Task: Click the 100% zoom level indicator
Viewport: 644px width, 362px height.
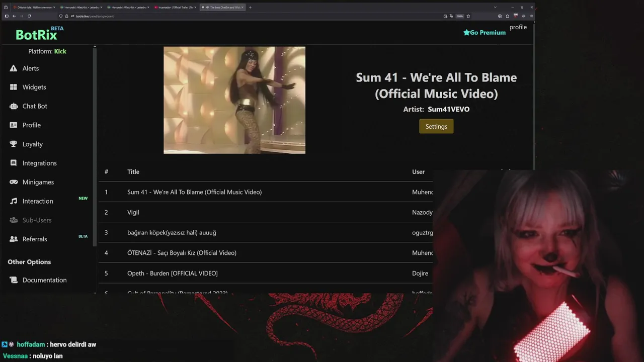Action: [460, 16]
